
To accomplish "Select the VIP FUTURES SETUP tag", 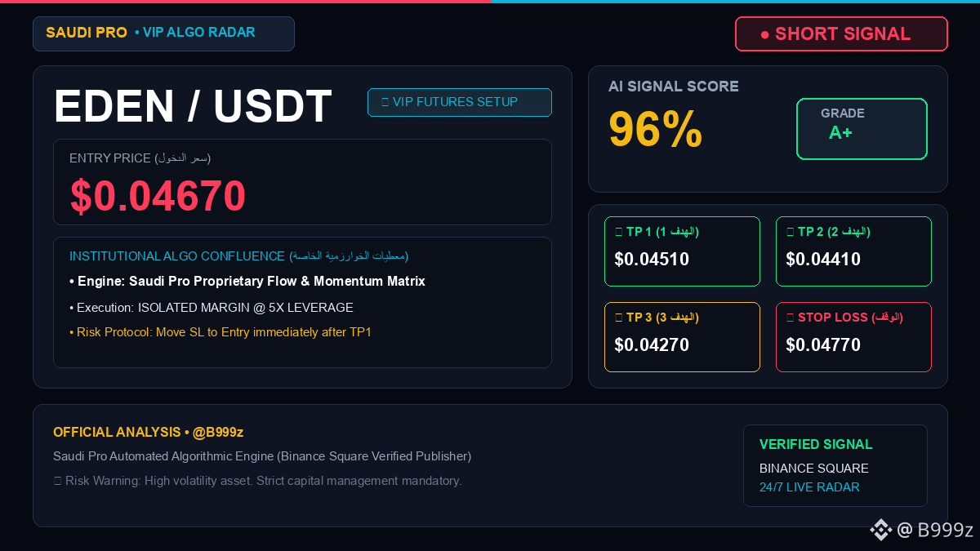I will (x=460, y=102).
